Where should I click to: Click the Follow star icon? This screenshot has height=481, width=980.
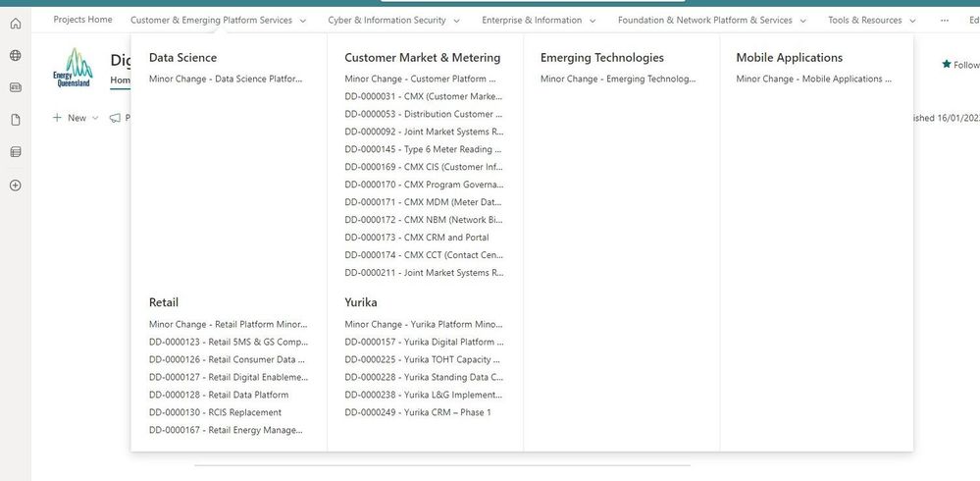pos(947,65)
